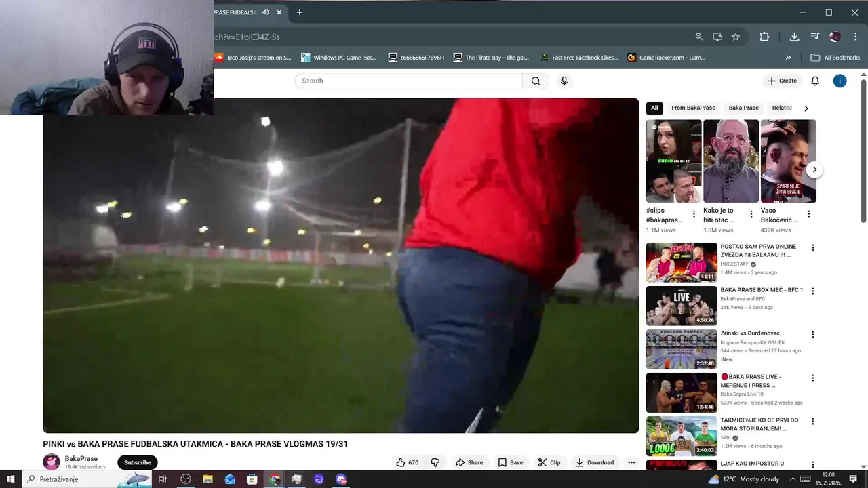Open more actions ellipsis below video
The height and width of the screenshot is (488, 868).
click(631, 462)
